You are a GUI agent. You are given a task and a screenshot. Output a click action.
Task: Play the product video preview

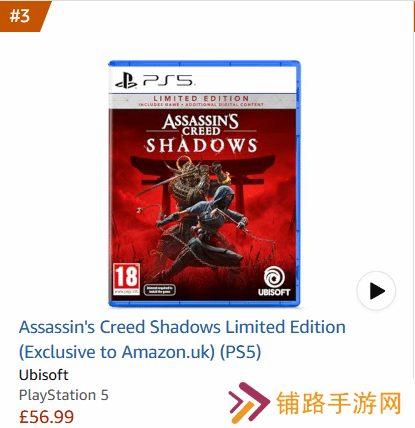pos(376,291)
